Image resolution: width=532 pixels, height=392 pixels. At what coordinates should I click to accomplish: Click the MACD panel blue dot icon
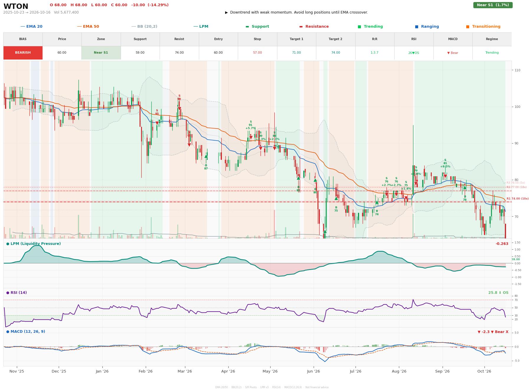pos(8,332)
